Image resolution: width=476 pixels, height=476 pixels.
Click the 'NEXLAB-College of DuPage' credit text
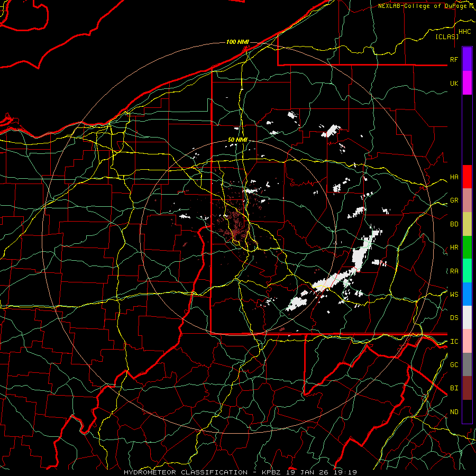423,6
